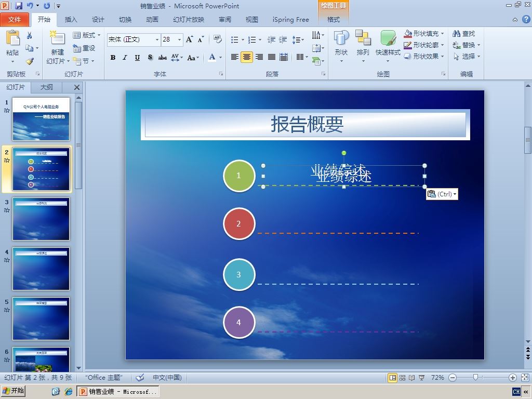Switch to Reading view icon
Viewport: 532px width, 399px height.
(412, 378)
